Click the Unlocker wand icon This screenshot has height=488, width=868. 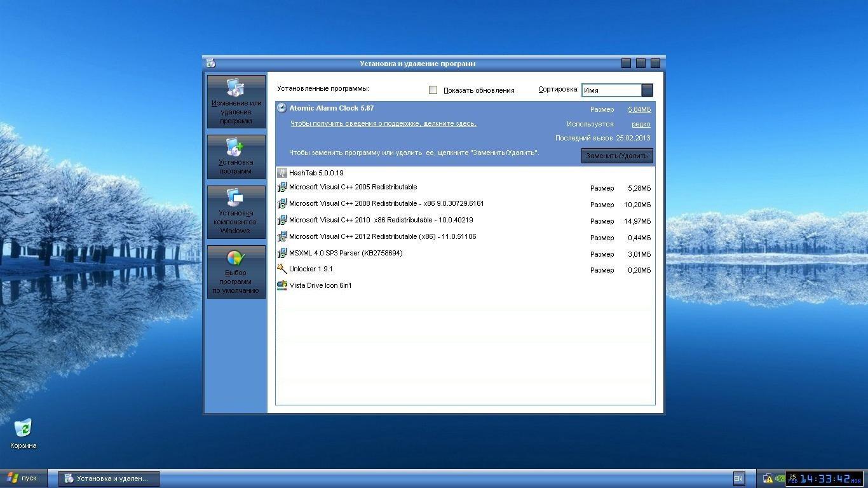pyautogui.click(x=282, y=269)
